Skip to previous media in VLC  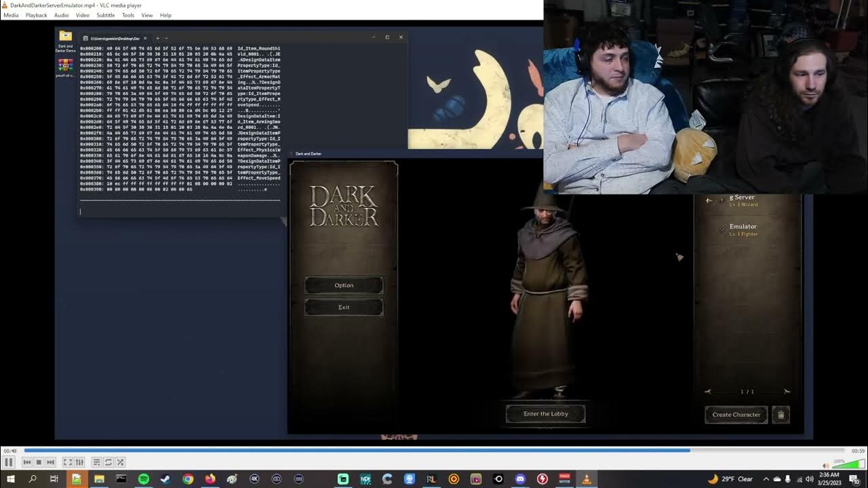tap(27, 462)
